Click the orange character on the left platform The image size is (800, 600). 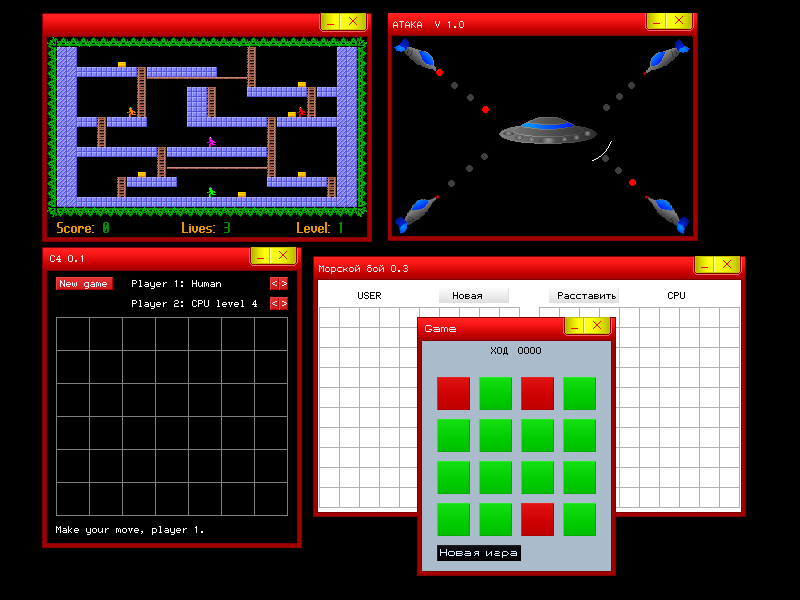131,112
